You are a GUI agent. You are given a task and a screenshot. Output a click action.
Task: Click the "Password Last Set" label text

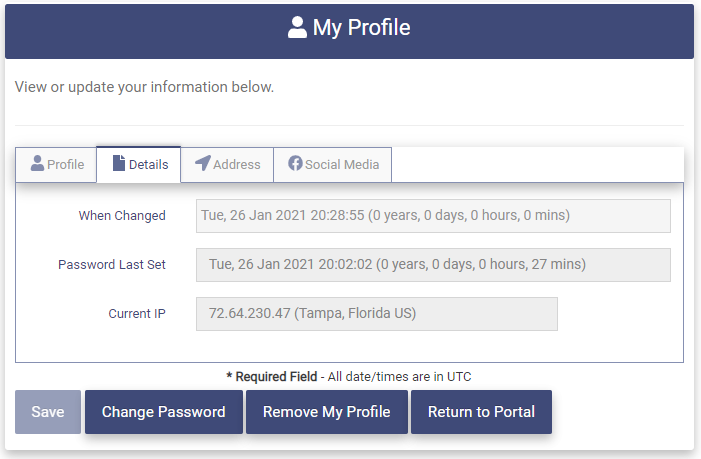pyautogui.click(x=112, y=265)
